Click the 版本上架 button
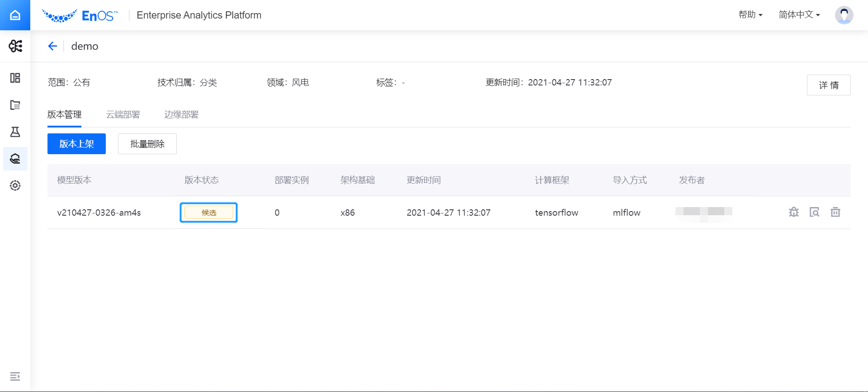The width and height of the screenshot is (868, 392). [x=76, y=144]
